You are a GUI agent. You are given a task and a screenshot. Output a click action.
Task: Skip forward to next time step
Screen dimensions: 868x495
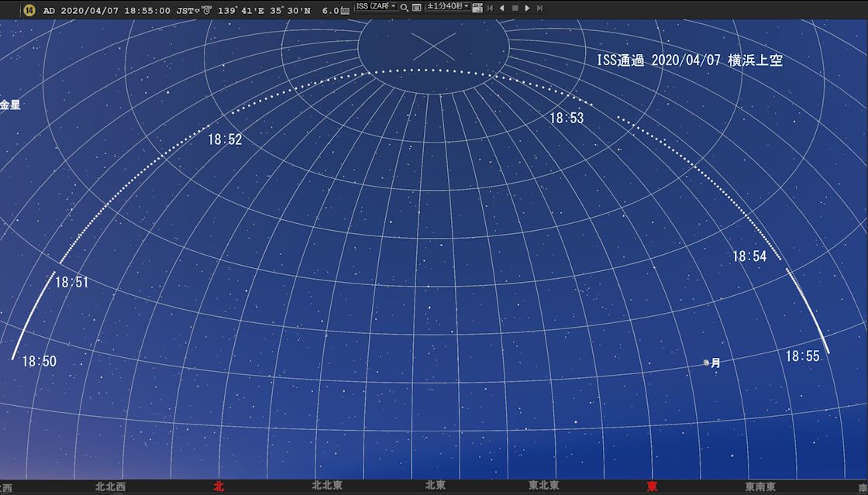[539, 8]
